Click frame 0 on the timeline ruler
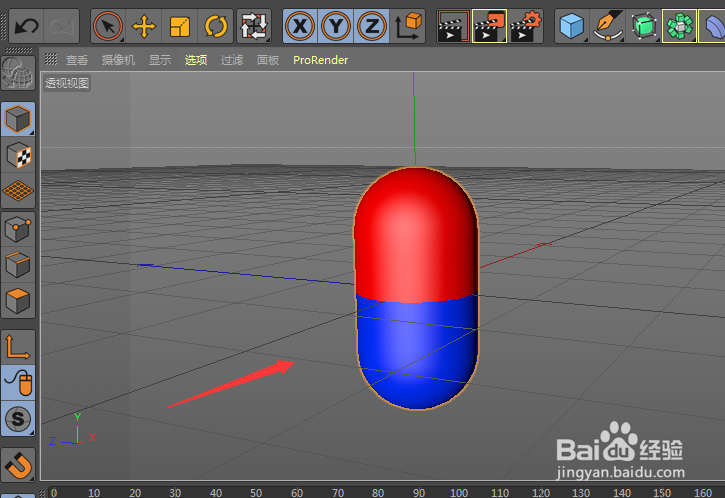 click(54, 492)
